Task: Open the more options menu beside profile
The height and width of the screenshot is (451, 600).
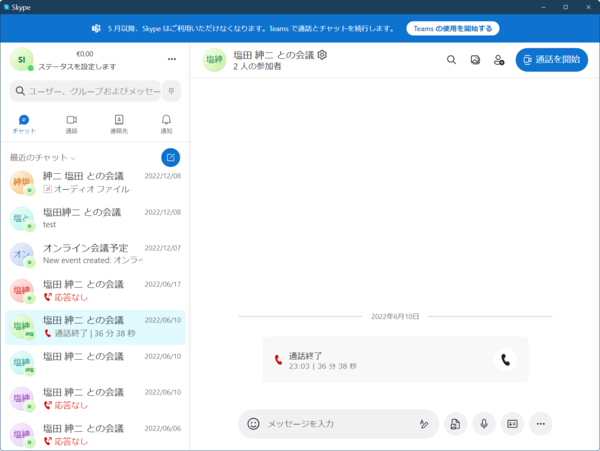Action: 171,60
